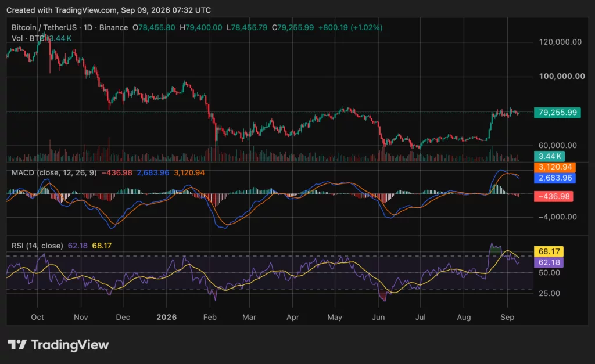Click the MACD legend value −436.98

pyautogui.click(x=117, y=173)
